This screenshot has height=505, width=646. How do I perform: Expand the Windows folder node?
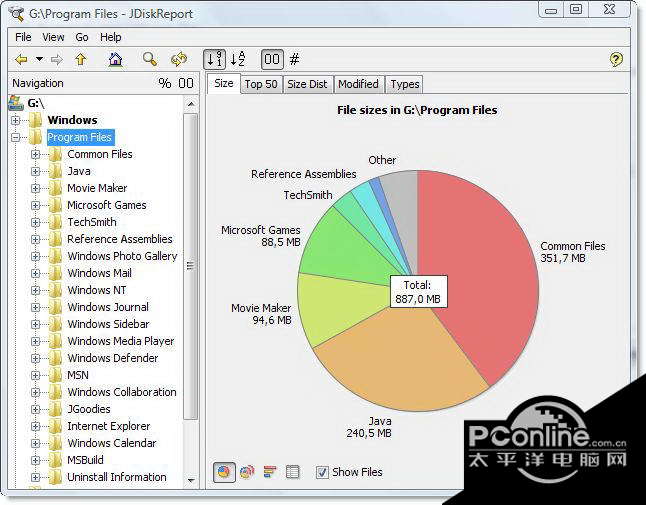[16, 120]
